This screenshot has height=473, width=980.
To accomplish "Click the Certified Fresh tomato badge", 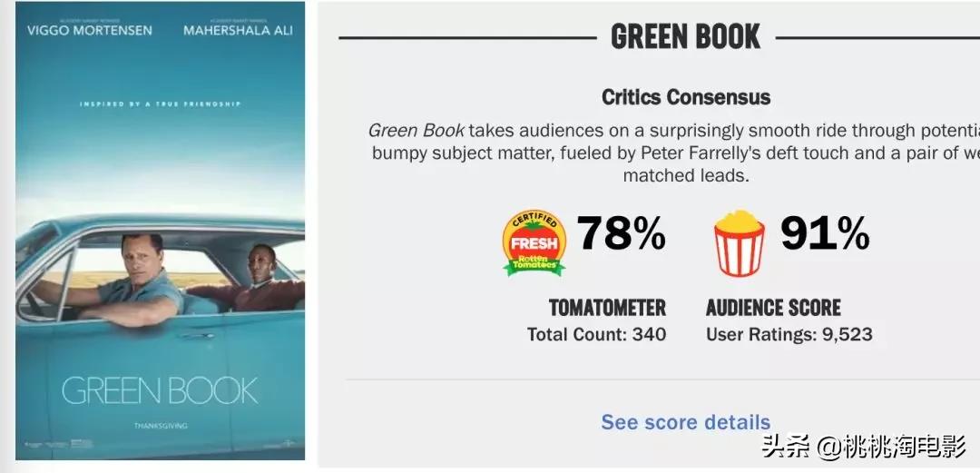I will coord(534,242).
